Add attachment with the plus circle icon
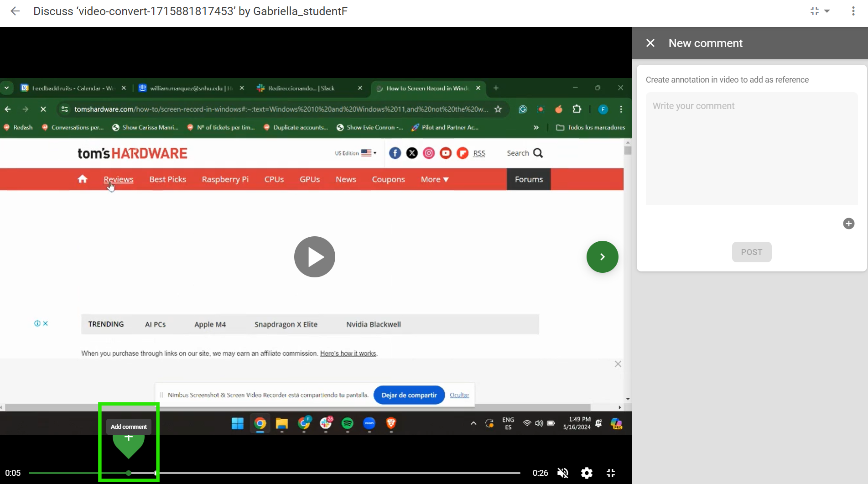Image resolution: width=868 pixels, height=484 pixels. (848, 224)
